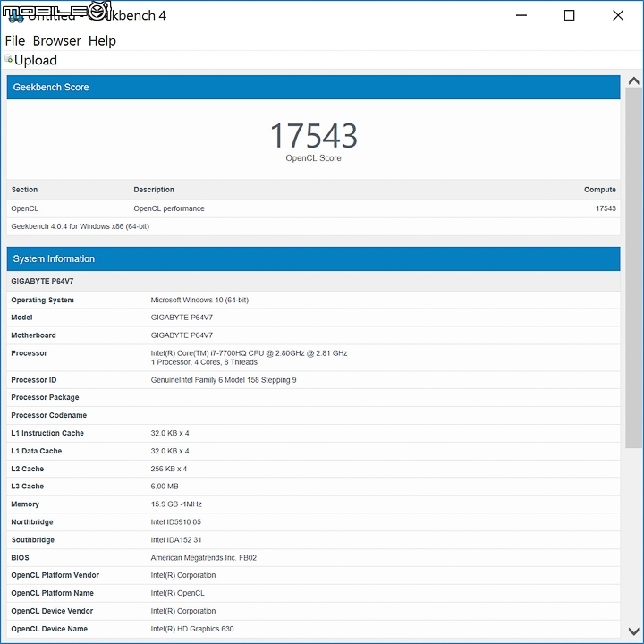Image resolution: width=644 pixels, height=644 pixels.
Task: Click the Upload icon next to the label
Action: [8, 59]
